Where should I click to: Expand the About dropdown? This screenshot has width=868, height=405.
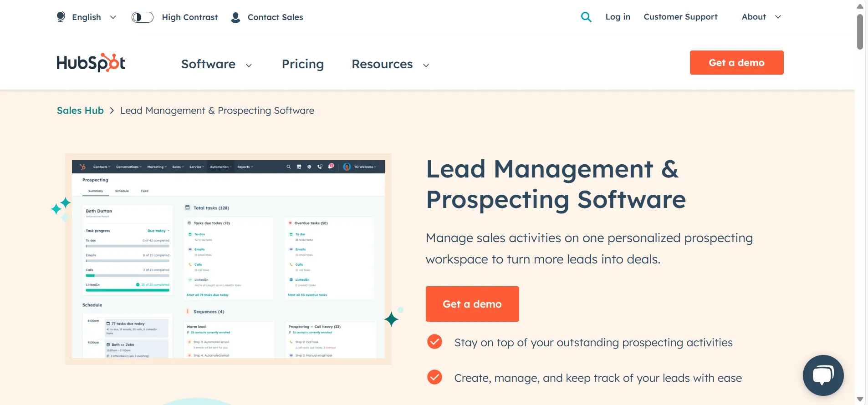pos(761,17)
